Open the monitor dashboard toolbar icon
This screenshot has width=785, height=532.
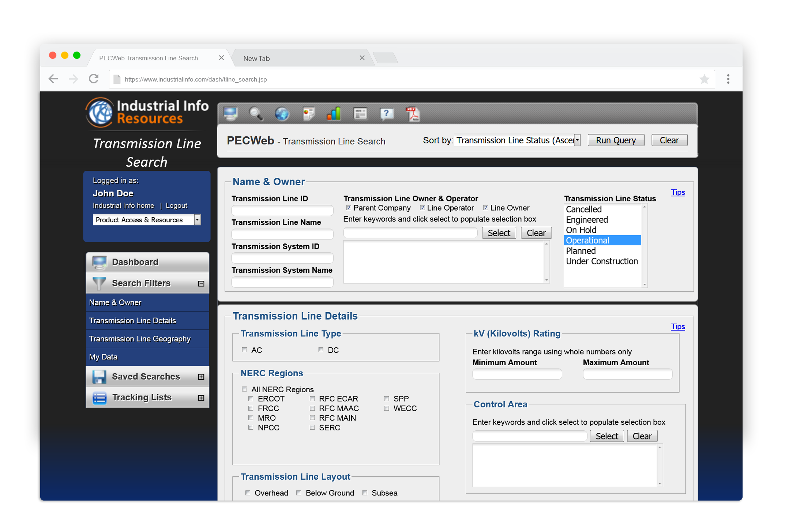tap(230, 114)
